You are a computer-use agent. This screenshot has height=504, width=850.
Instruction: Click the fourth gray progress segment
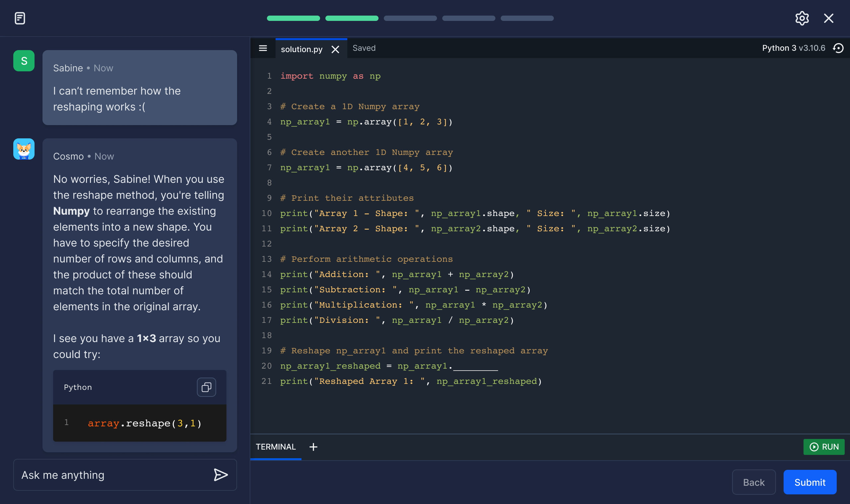(469, 18)
